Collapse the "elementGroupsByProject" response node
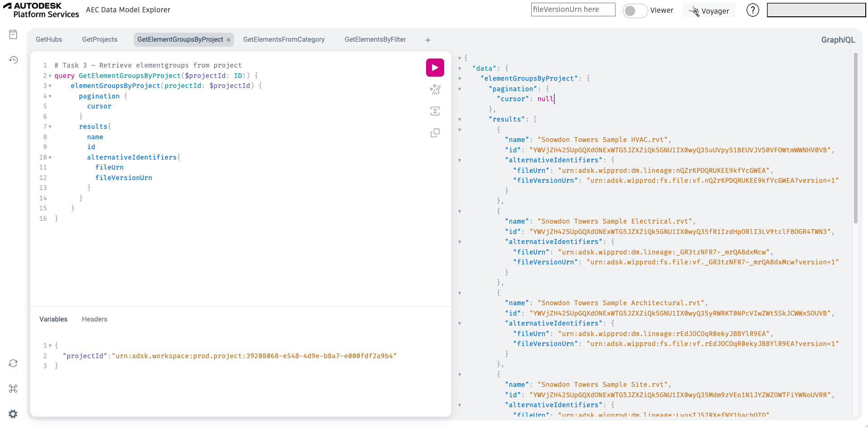 pos(460,79)
